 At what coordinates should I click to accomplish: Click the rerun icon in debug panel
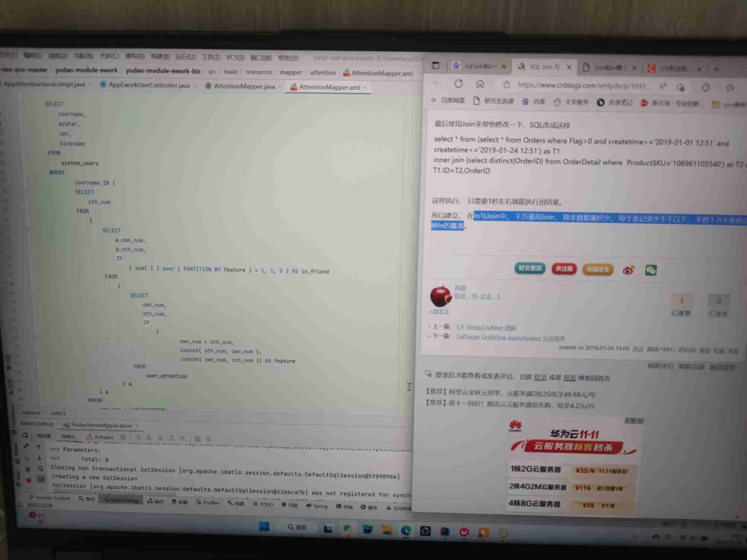(25, 435)
